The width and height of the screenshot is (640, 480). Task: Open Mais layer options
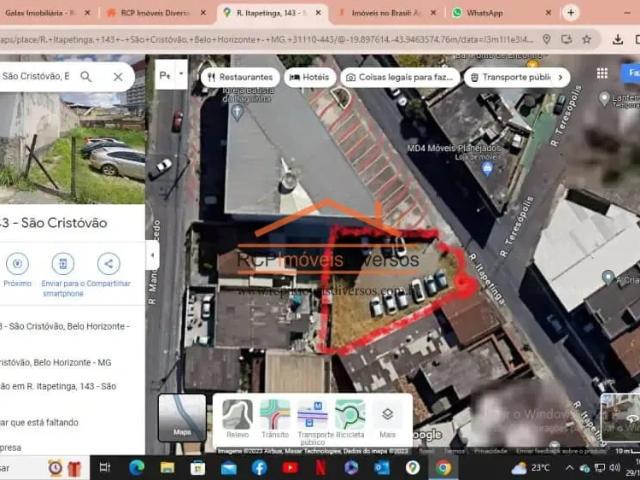(387, 419)
